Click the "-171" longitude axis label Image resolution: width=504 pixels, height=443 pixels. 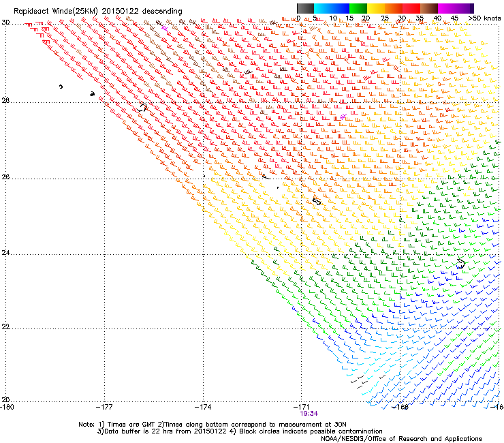click(301, 407)
